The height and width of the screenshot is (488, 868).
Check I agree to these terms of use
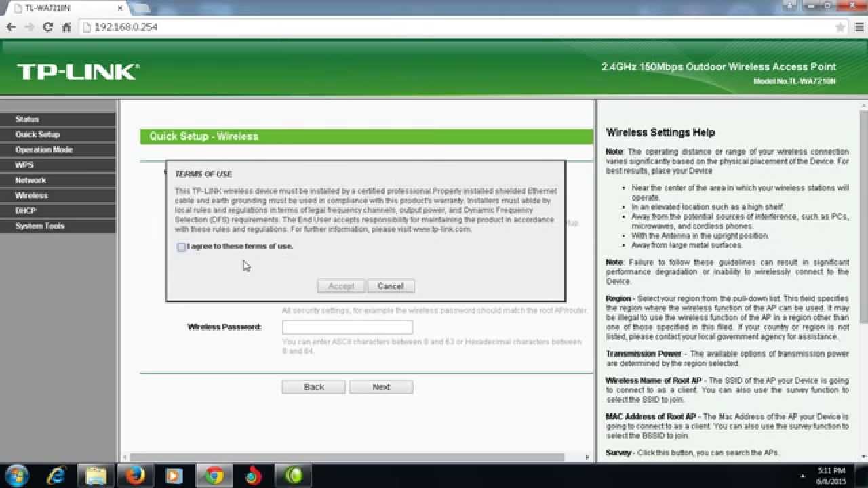click(181, 247)
